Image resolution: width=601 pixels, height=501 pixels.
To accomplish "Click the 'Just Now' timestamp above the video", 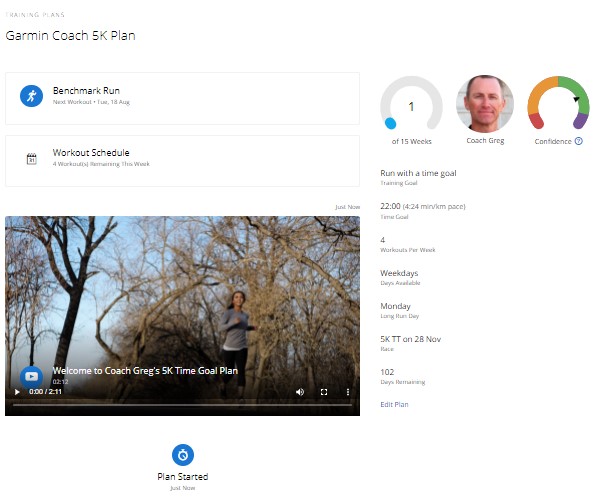I will (347, 207).
